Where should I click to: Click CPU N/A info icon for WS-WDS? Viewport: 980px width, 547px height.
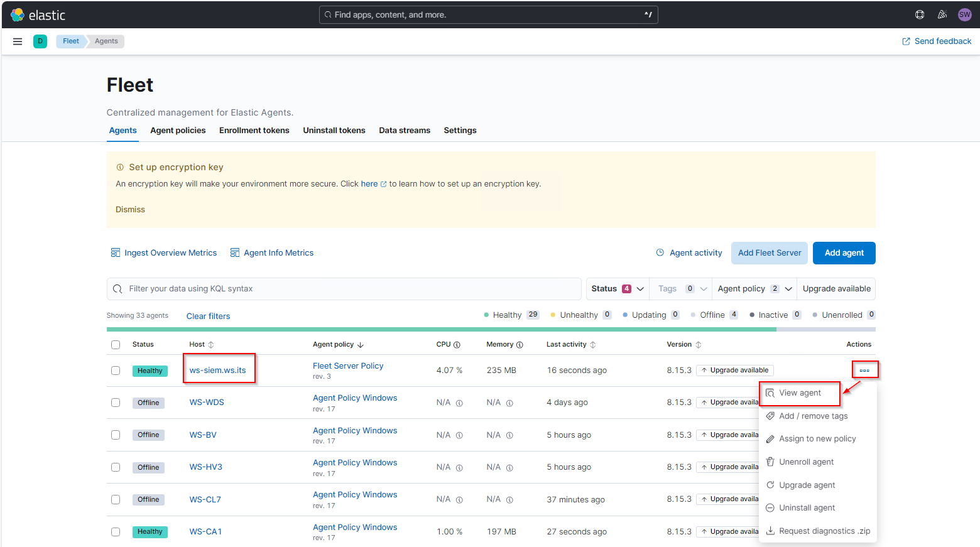pyautogui.click(x=459, y=403)
